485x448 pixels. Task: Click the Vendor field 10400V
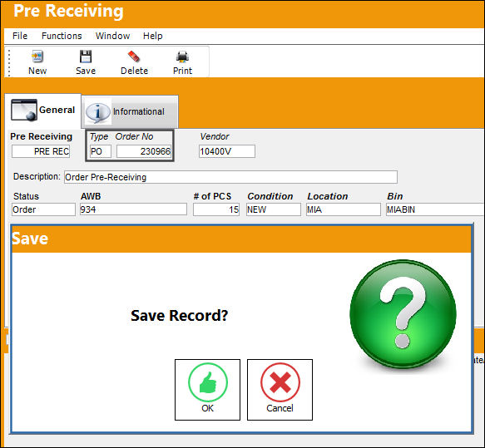[x=227, y=151]
